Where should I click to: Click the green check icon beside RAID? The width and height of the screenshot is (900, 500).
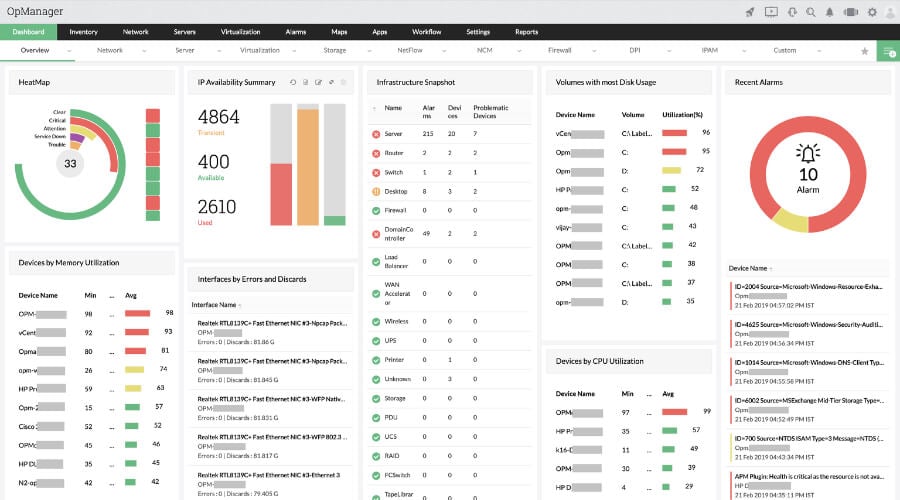coord(376,456)
